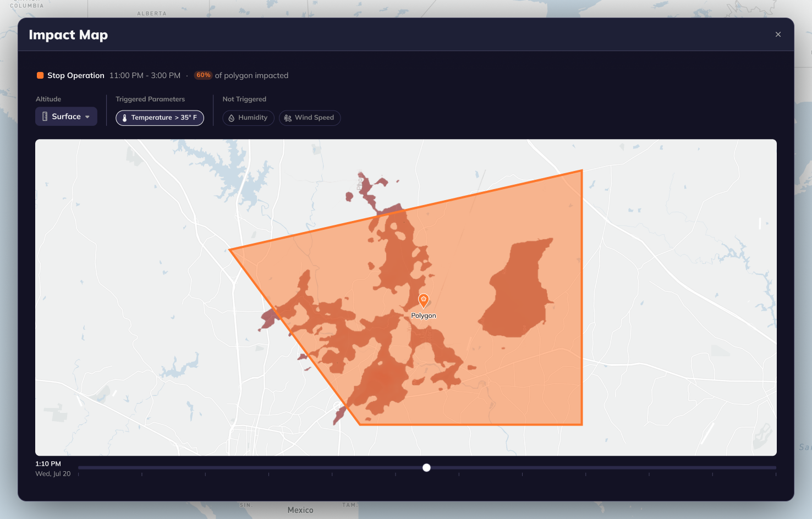
Task: Click the thermometer icon on the Temperature chip
Action: coord(124,118)
